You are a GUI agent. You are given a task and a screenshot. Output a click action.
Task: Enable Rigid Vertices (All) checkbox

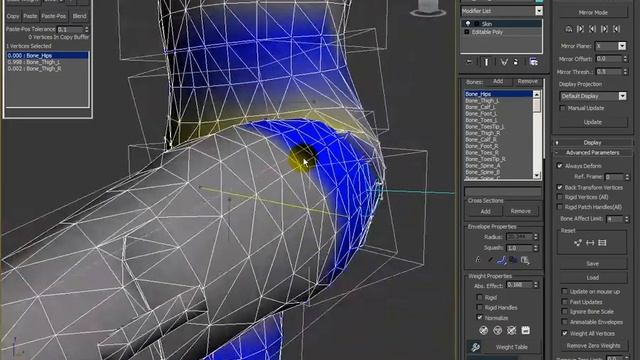560,197
